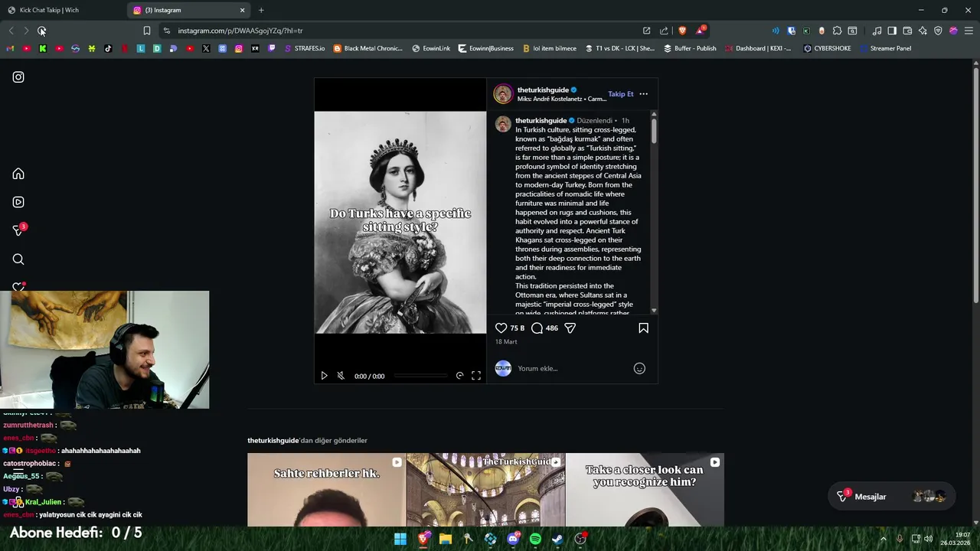980x551 pixels.
Task: Save the post with the bookmark icon
Action: pos(643,328)
